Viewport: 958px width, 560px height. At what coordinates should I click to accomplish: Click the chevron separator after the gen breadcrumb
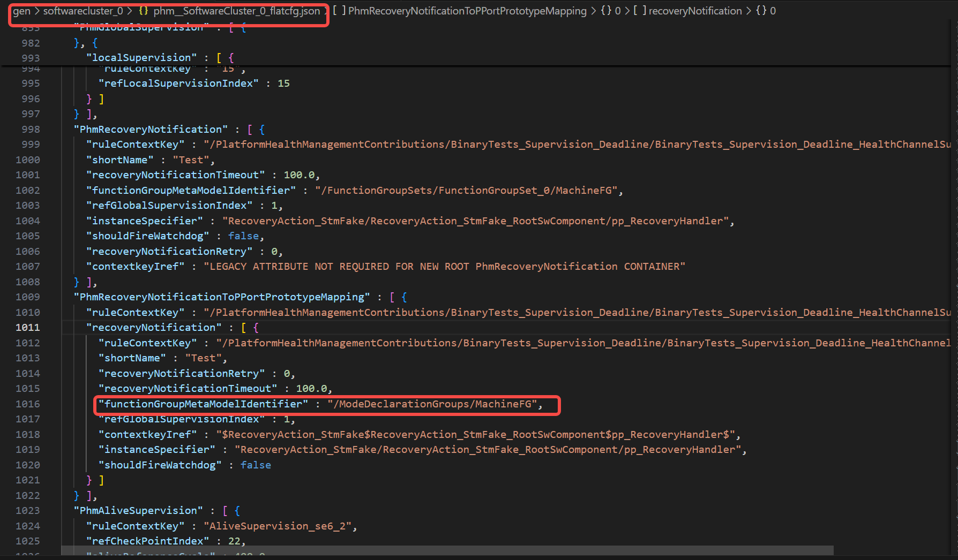(37, 11)
